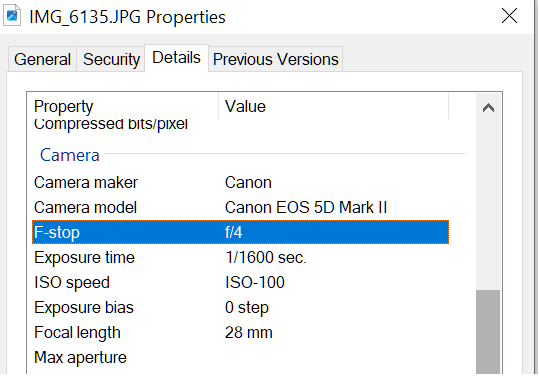Click the Exposure bias row
The image size is (539, 383).
[240, 307]
